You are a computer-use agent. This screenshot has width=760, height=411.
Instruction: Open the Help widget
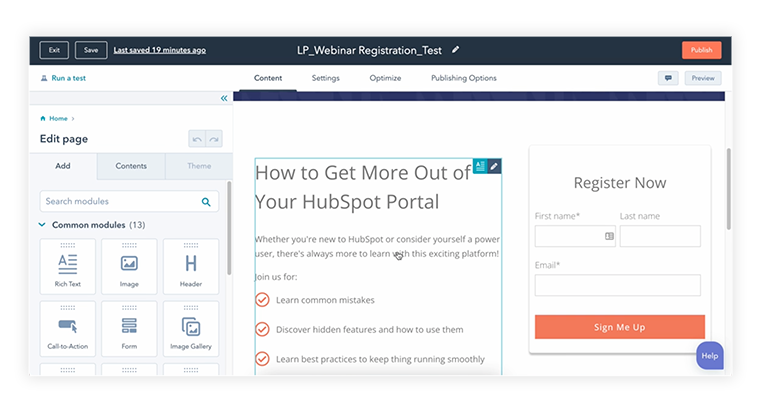point(710,356)
